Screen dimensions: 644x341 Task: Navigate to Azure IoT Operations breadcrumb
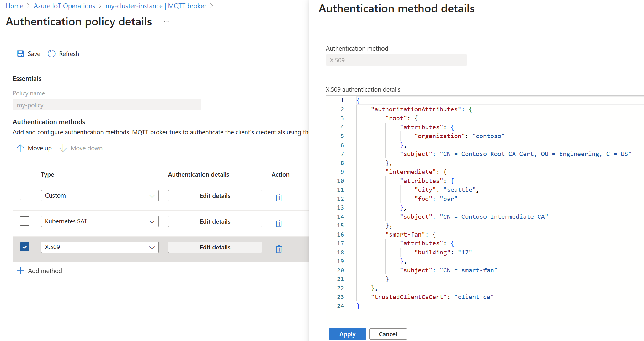click(x=64, y=6)
